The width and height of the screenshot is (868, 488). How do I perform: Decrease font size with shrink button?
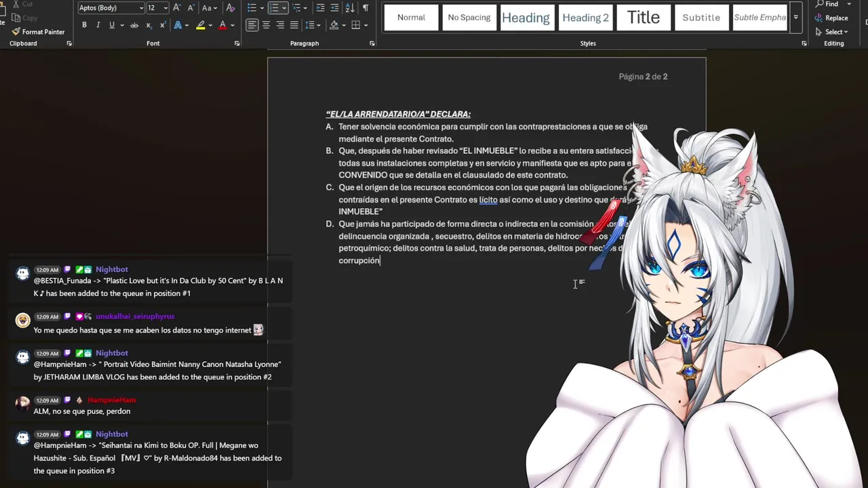pos(191,7)
